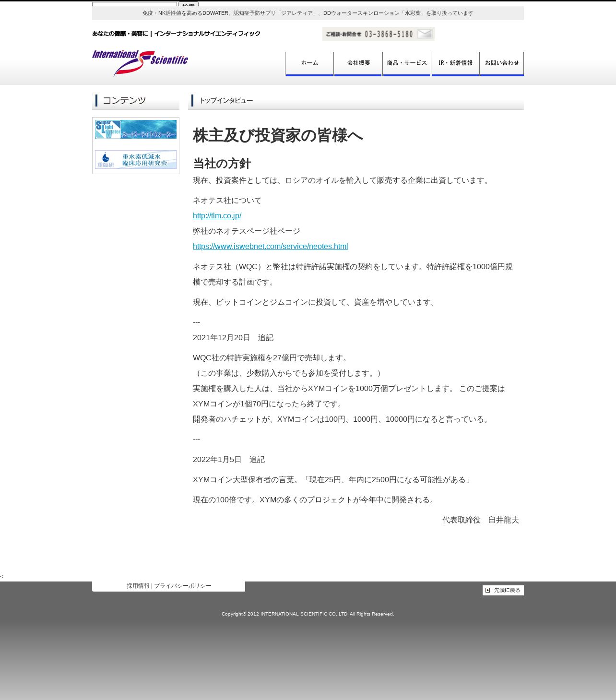The height and width of the screenshot is (700, 616).
Task: Click the プライバシーポリシー footer link
Action: tap(183, 586)
